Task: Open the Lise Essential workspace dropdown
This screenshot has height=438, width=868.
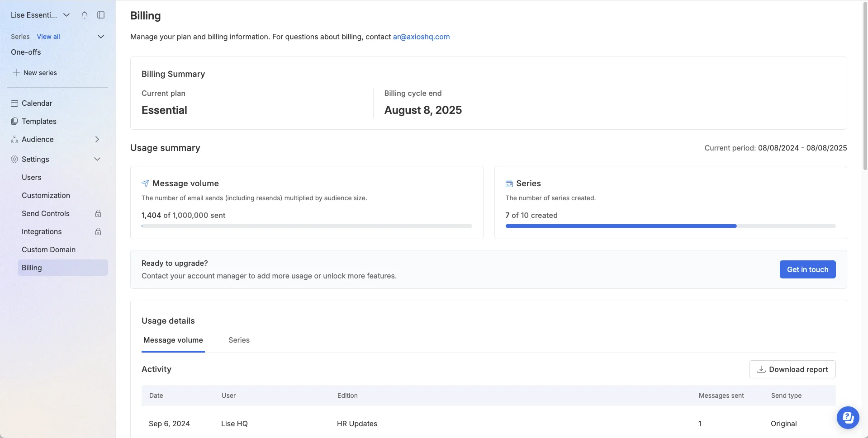Action: pyautogui.click(x=41, y=15)
